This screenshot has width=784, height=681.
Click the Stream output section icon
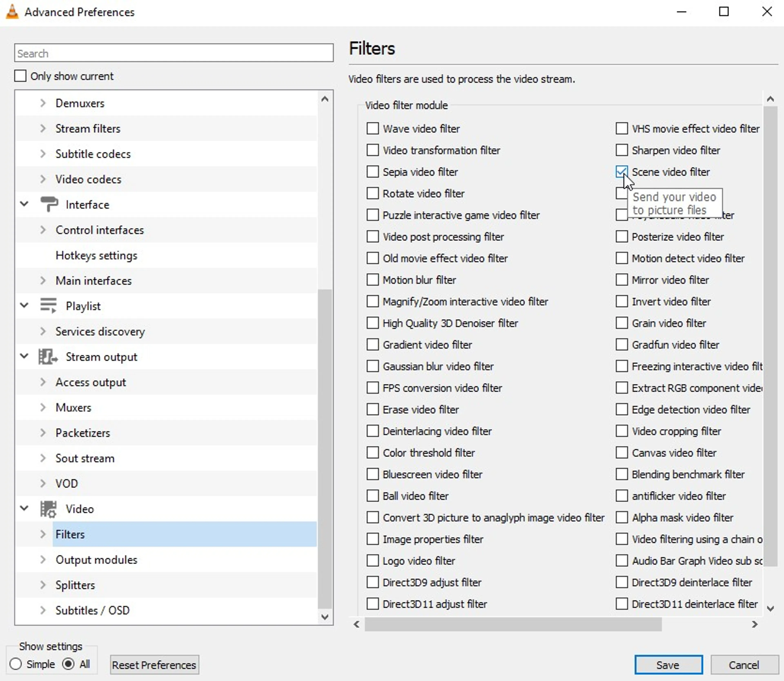[x=48, y=356]
